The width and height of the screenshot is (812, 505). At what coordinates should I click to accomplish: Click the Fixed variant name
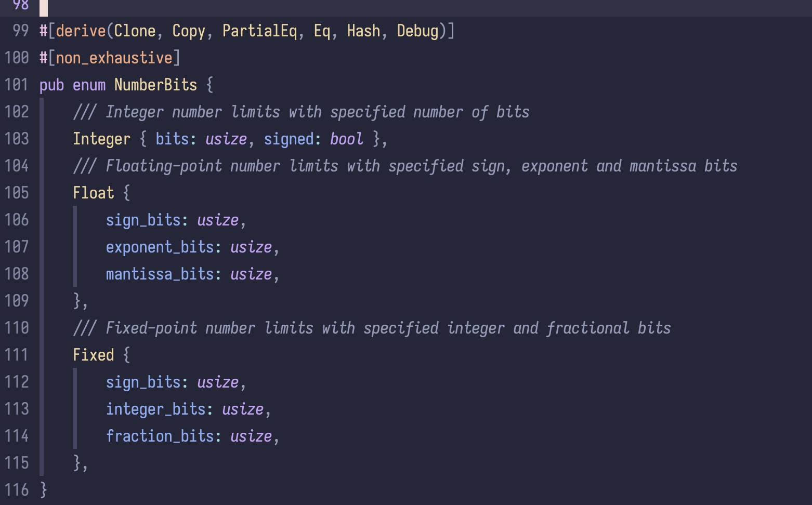(x=93, y=355)
